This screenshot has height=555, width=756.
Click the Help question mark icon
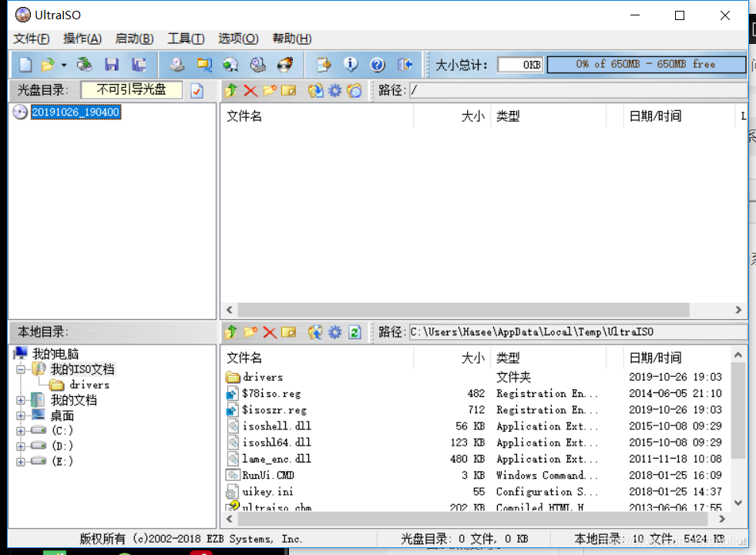(x=378, y=65)
